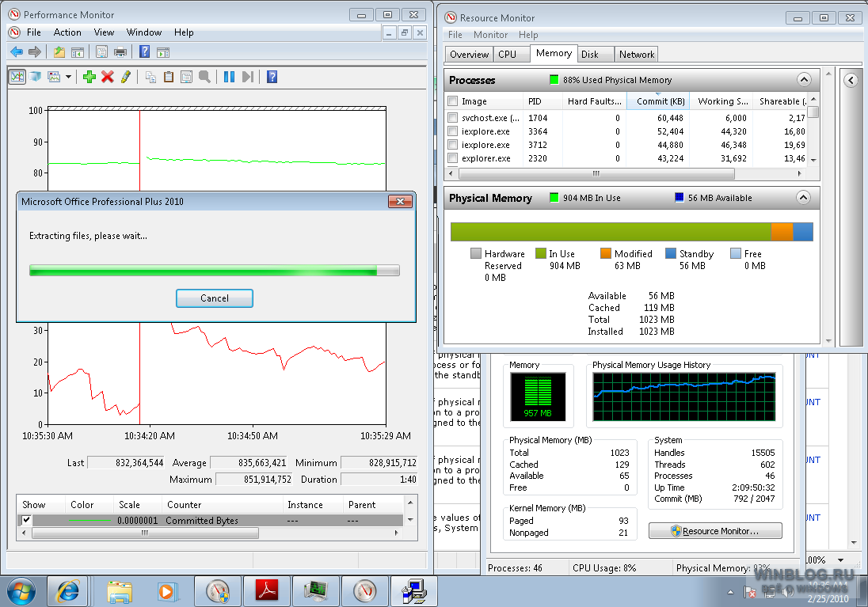Click the Help icon in the graph toolbar
Image resolution: width=868 pixels, height=607 pixels.
click(x=272, y=77)
